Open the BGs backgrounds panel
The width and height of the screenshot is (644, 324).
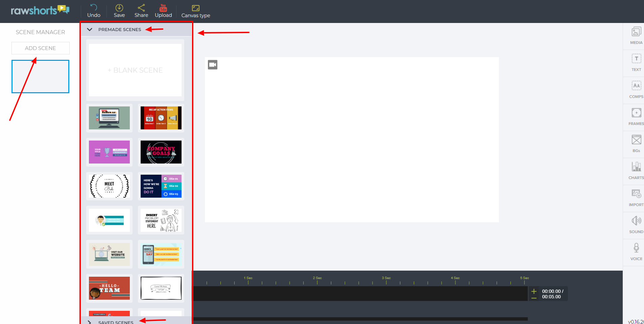(636, 144)
